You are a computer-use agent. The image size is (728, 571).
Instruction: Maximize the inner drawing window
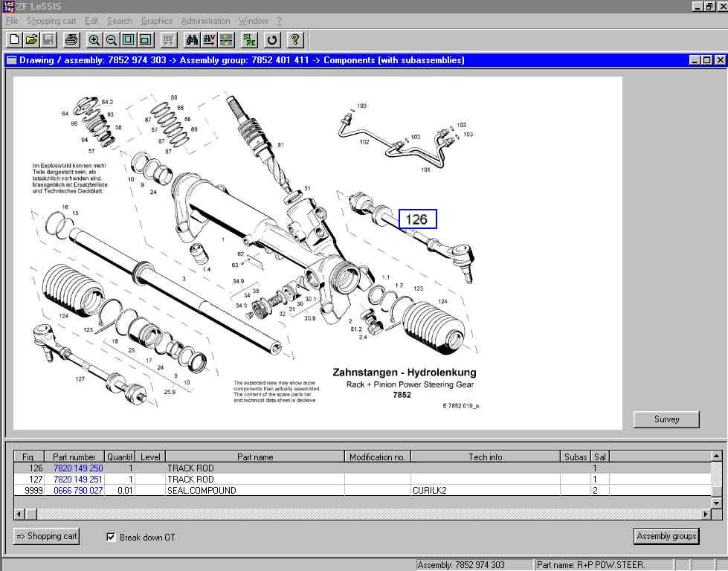[706, 60]
